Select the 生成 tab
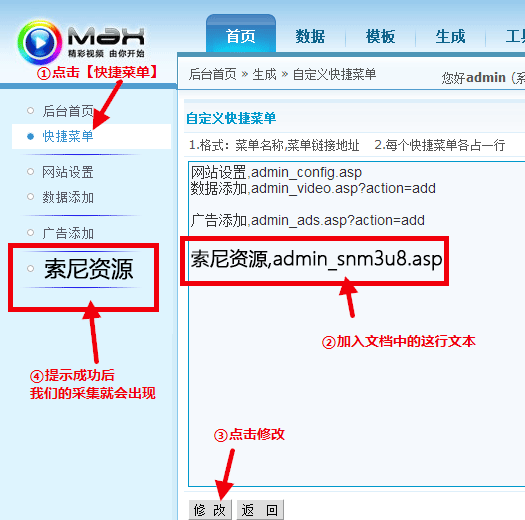Viewport: 525px width, 520px height. point(450,36)
